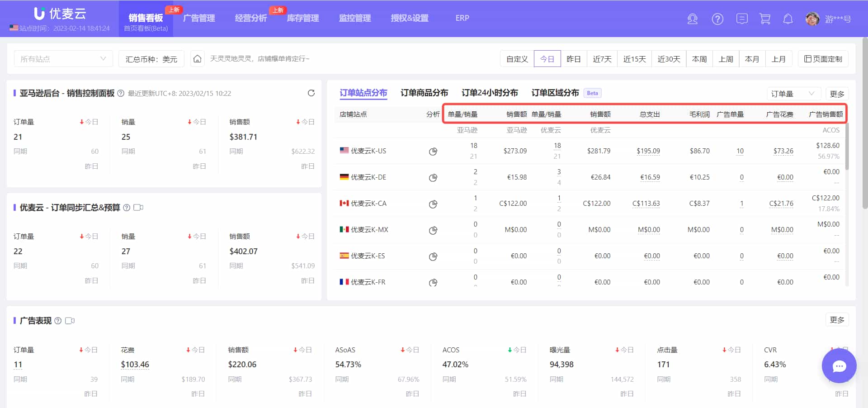Click 更多 in the order distribution panel
Image resolution: width=868 pixels, height=408 pixels.
click(837, 94)
